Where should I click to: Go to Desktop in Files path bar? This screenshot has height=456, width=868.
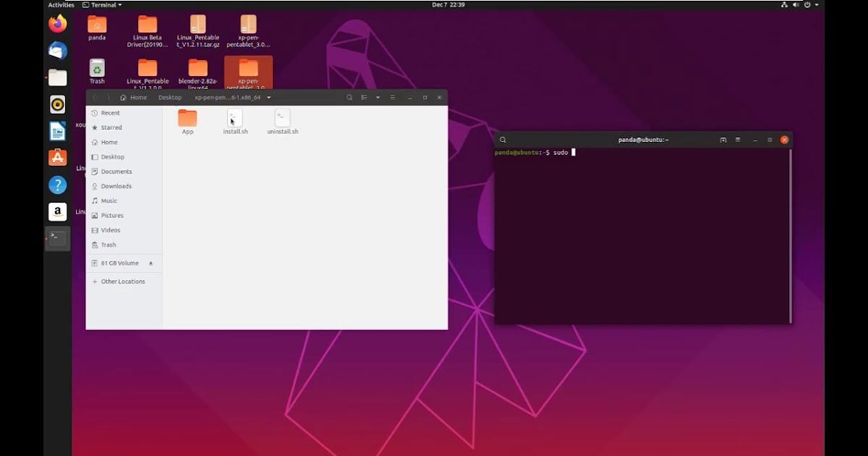pyautogui.click(x=170, y=98)
